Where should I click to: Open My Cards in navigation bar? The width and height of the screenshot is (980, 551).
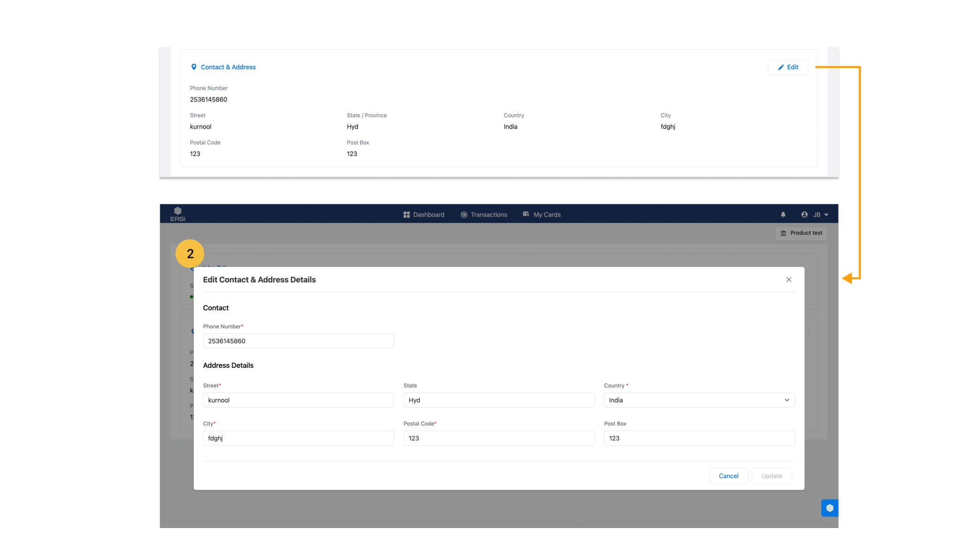point(542,215)
